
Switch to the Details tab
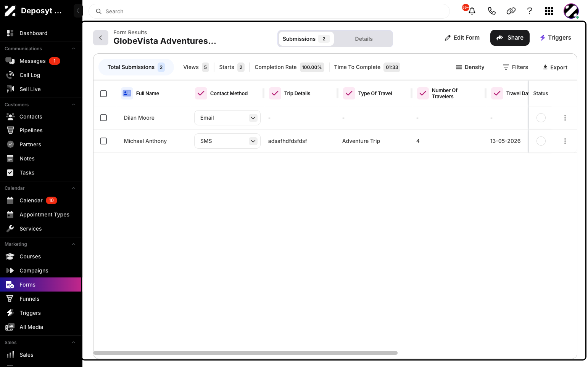[x=364, y=39]
